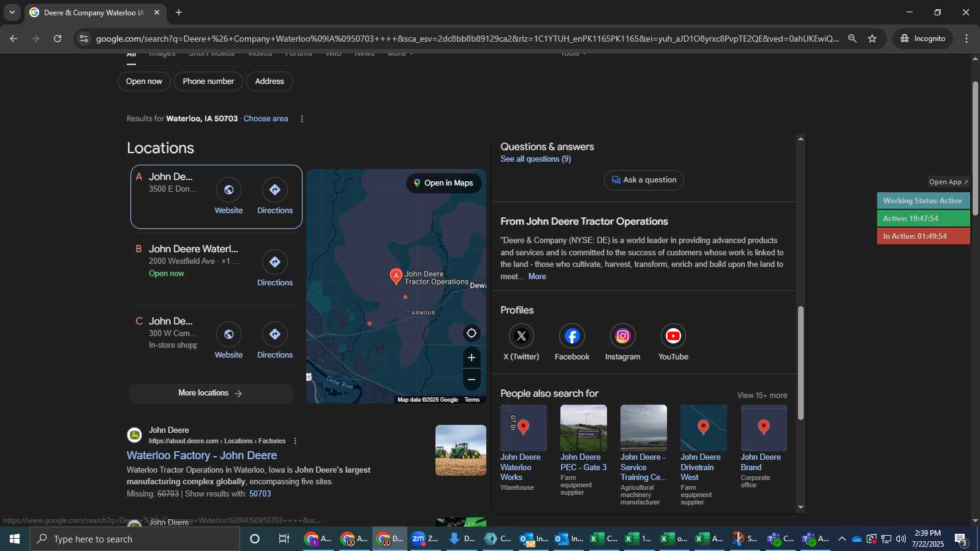Open the Facebook profile icon
Viewport: 980px width, 551px height.
572,335
